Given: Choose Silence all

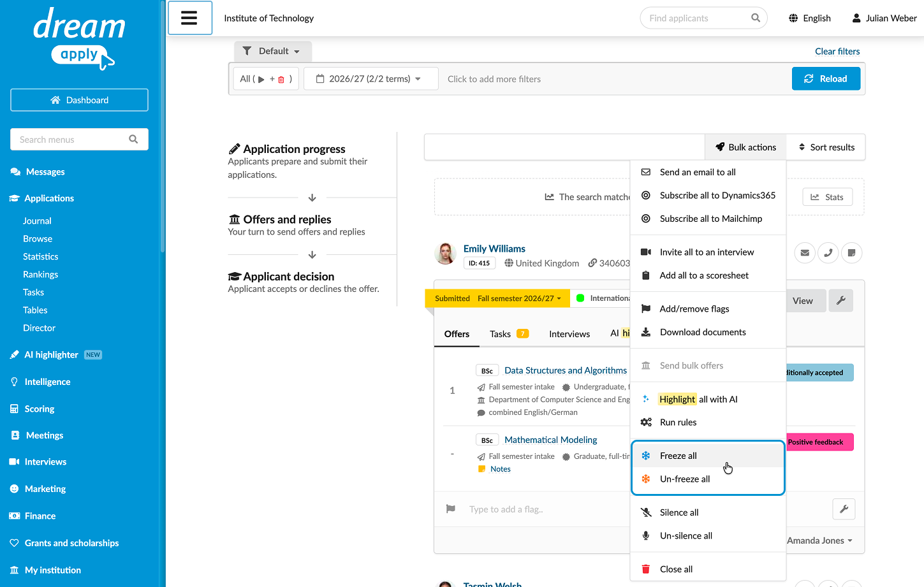Looking at the screenshot, I should [708, 512].
